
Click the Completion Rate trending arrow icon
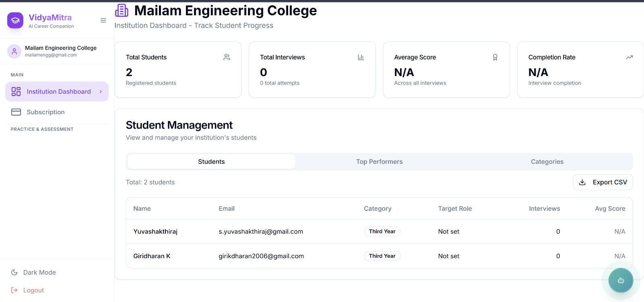click(630, 58)
